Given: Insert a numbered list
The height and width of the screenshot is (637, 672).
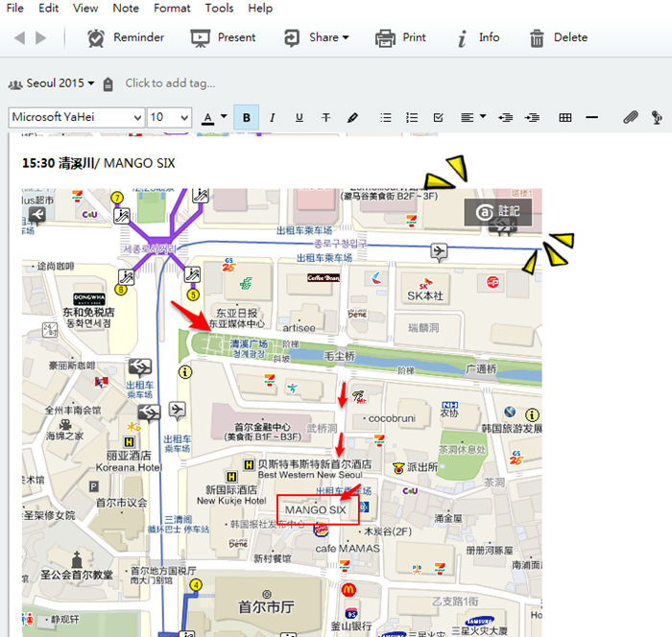Looking at the screenshot, I should click(412, 117).
